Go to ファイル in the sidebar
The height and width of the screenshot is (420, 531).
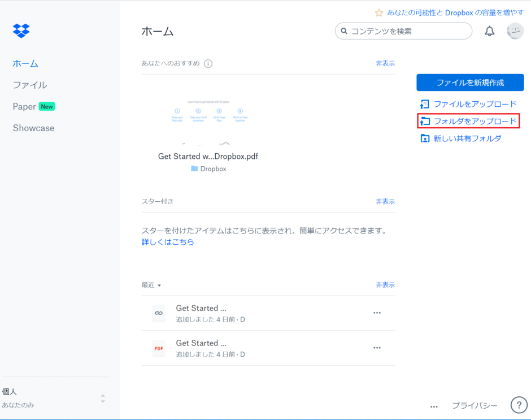point(30,85)
